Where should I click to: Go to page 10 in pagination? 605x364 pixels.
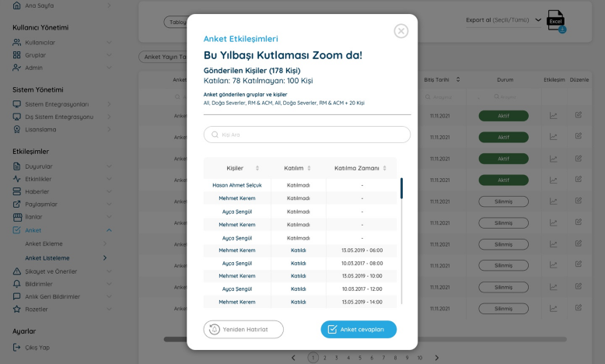pyautogui.click(x=419, y=358)
